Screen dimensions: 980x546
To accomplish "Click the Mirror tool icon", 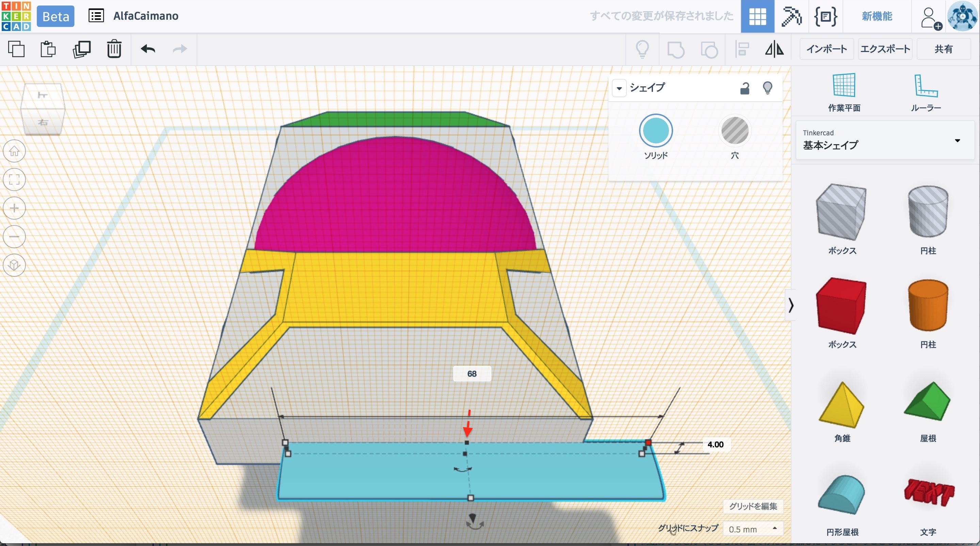I will 774,49.
